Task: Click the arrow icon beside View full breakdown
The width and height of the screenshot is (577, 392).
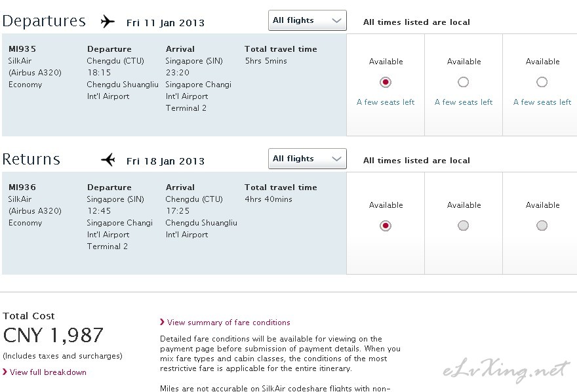Action: pyautogui.click(x=5, y=372)
